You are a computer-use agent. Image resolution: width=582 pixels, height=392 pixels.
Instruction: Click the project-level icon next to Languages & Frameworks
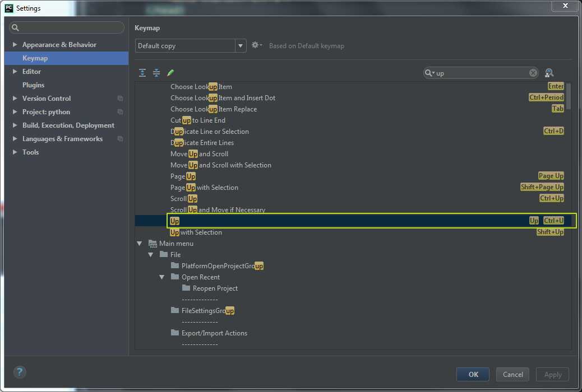pyautogui.click(x=120, y=139)
